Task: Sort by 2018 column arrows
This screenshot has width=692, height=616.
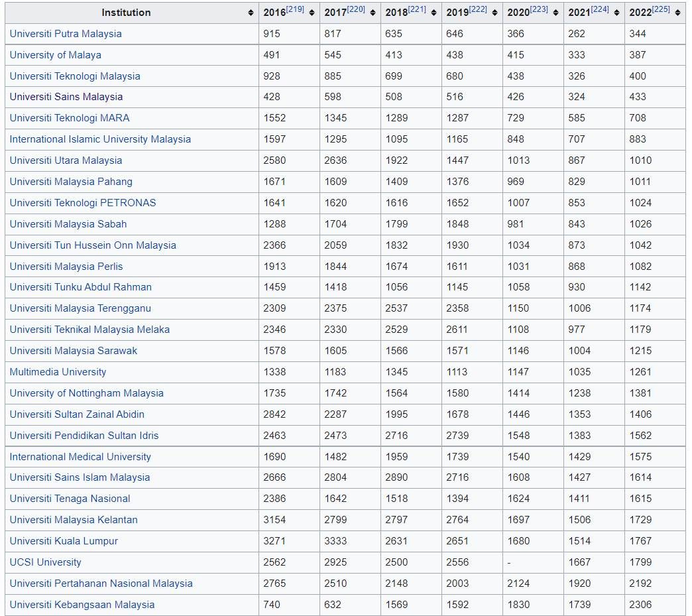Action: [x=433, y=13]
